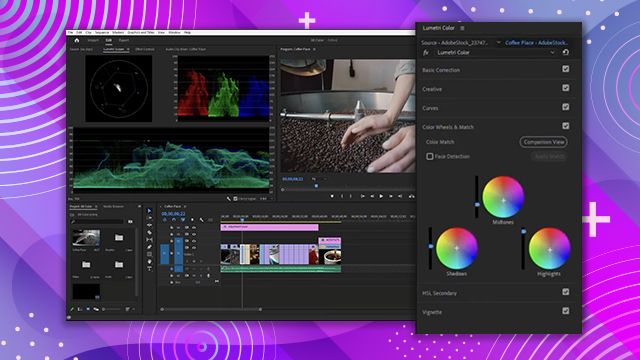This screenshot has height=360, width=640.
Task: Select the Pen tool
Action: point(149,247)
